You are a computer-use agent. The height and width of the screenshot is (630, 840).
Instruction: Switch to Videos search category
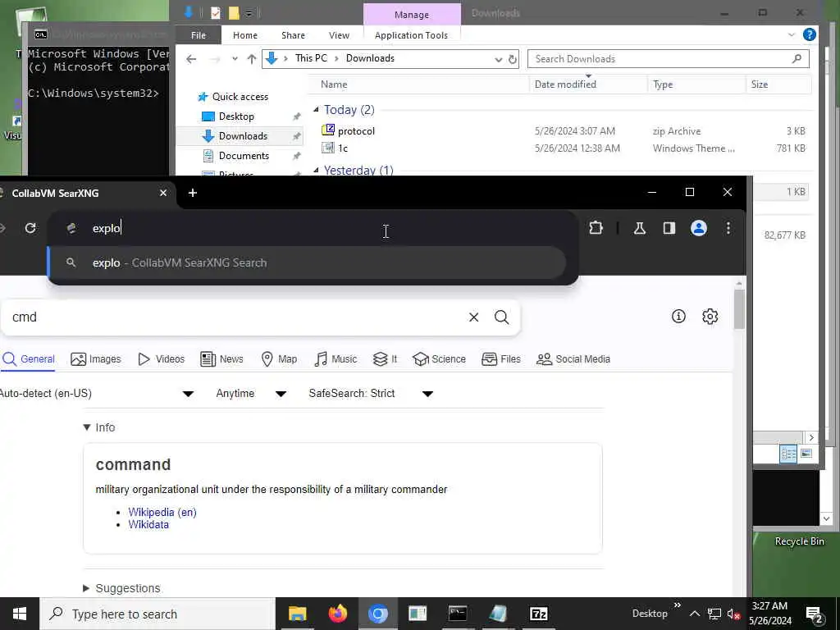(162, 359)
